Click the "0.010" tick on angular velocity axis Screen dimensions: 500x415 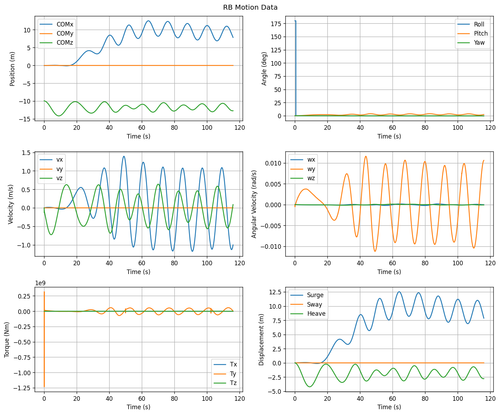pyautogui.click(x=273, y=163)
